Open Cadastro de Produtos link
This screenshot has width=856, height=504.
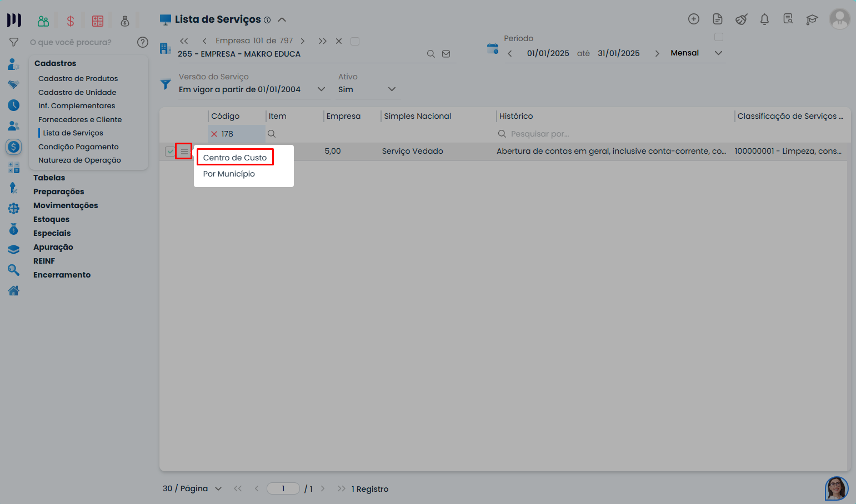[78, 78]
